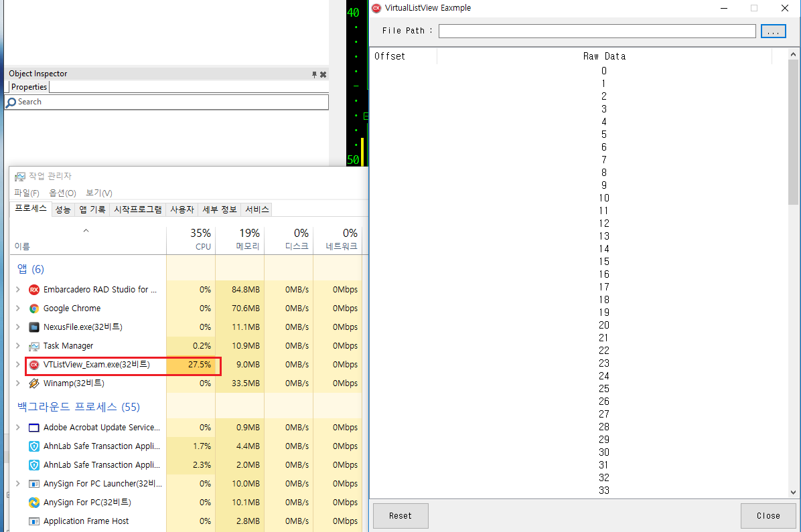The image size is (801, 532).
Task: Click the Object Inspector Search box
Action: point(167,102)
